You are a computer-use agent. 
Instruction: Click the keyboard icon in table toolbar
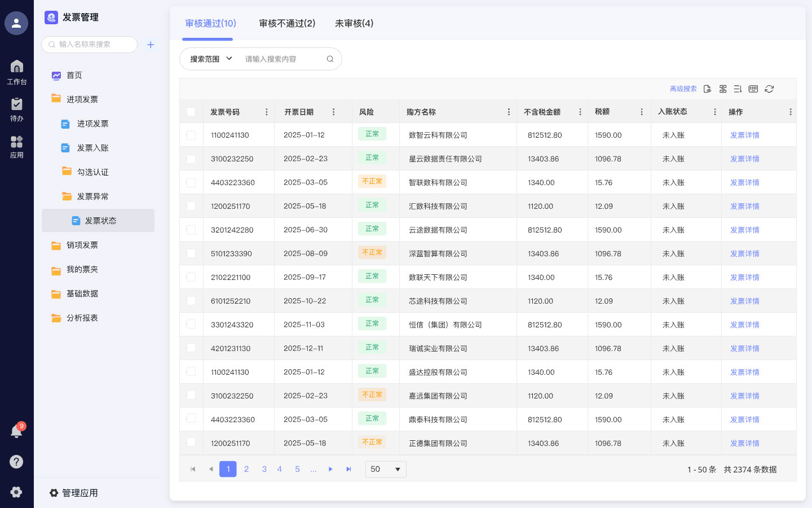[753, 89]
